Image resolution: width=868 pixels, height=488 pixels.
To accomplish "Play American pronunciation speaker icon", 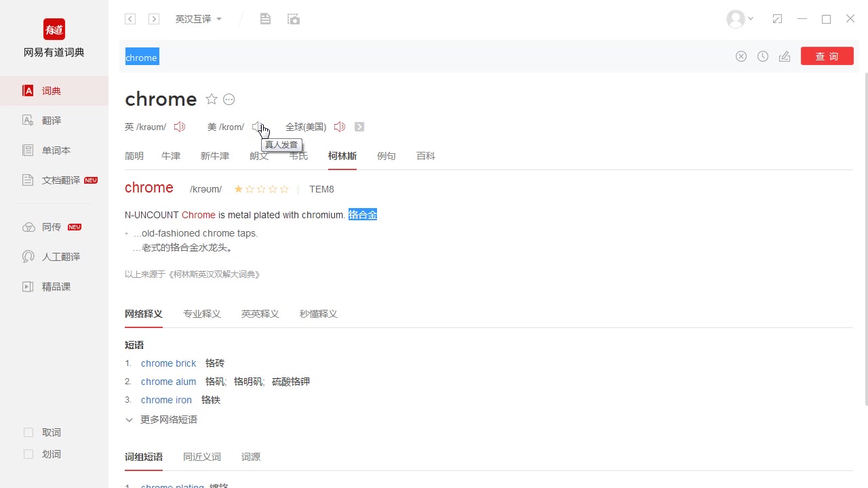I will point(258,127).
